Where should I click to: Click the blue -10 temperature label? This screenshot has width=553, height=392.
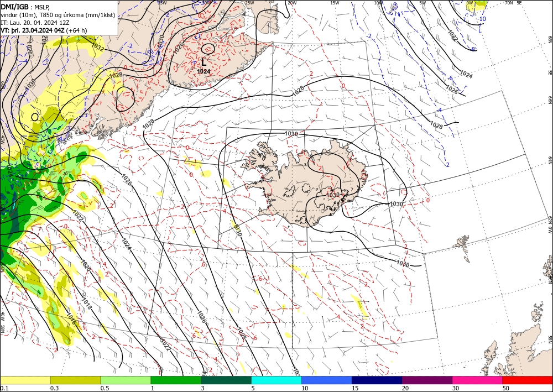tap(482, 19)
